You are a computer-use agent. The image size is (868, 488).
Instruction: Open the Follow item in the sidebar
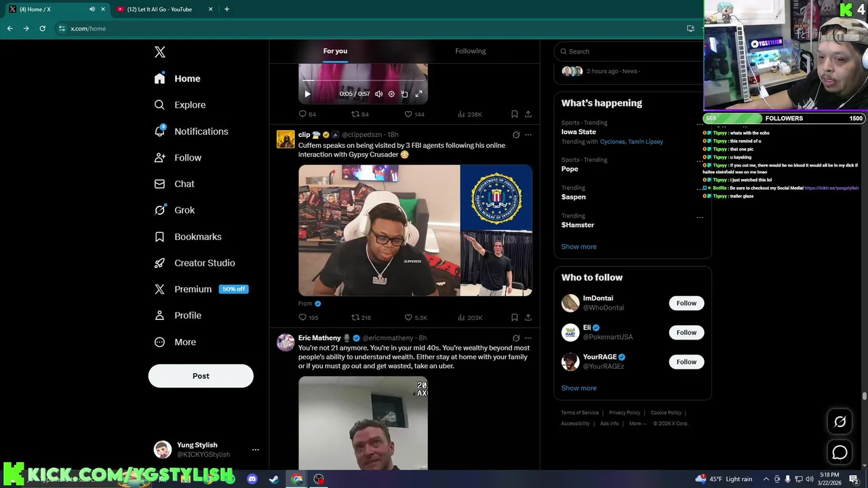(x=178, y=158)
